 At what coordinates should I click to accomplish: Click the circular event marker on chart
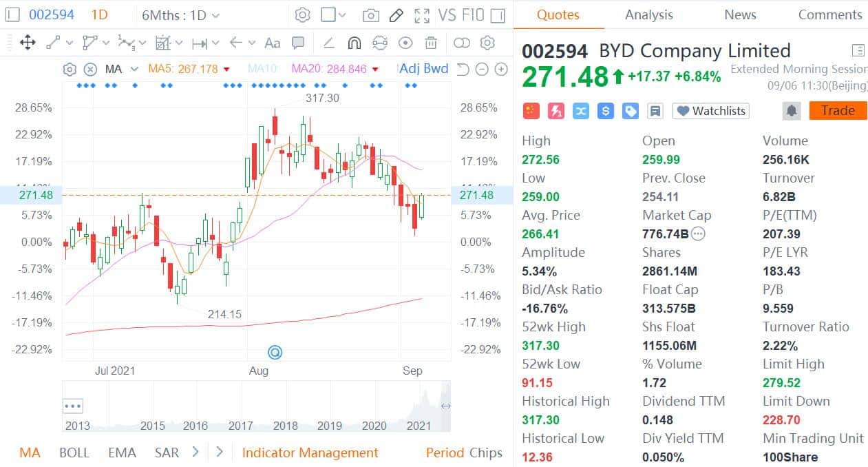(x=275, y=353)
